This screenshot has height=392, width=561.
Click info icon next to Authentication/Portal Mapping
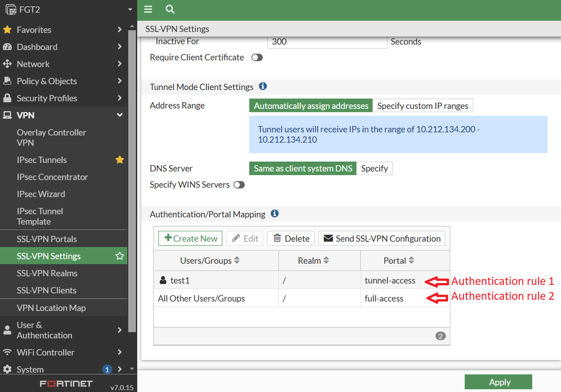[x=275, y=214]
